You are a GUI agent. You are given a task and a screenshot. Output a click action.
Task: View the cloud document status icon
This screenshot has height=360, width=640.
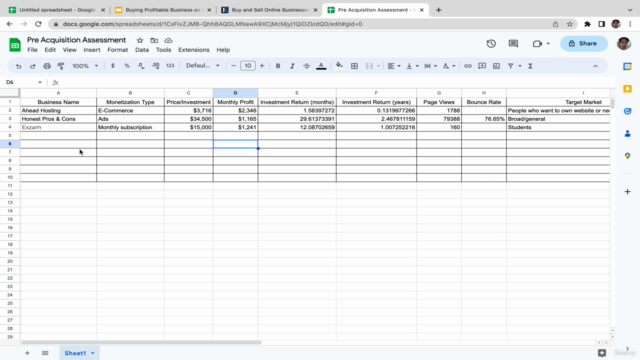168,40
